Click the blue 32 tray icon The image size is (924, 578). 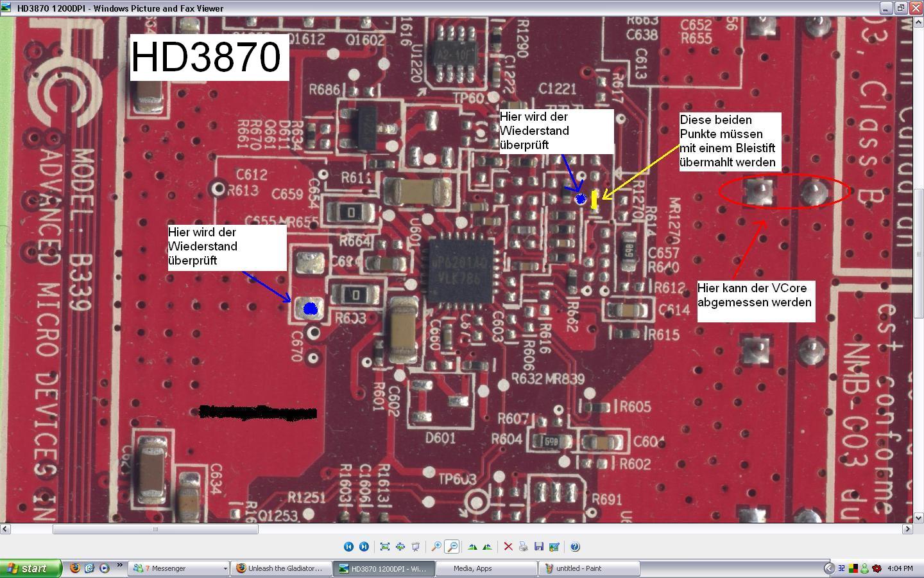click(841, 568)
